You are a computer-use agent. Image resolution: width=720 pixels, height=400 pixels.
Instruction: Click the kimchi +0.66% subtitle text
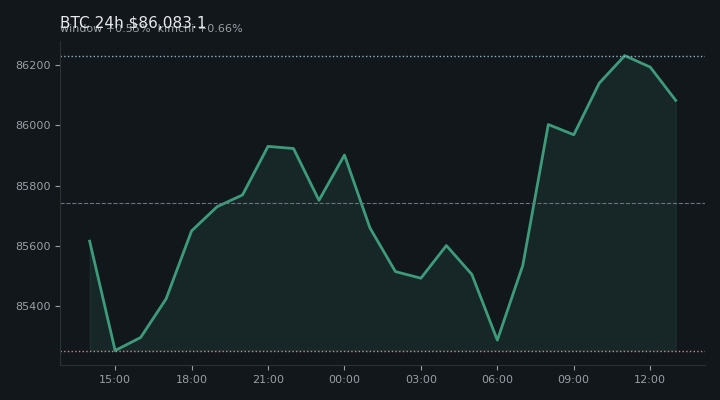point(200,29)
